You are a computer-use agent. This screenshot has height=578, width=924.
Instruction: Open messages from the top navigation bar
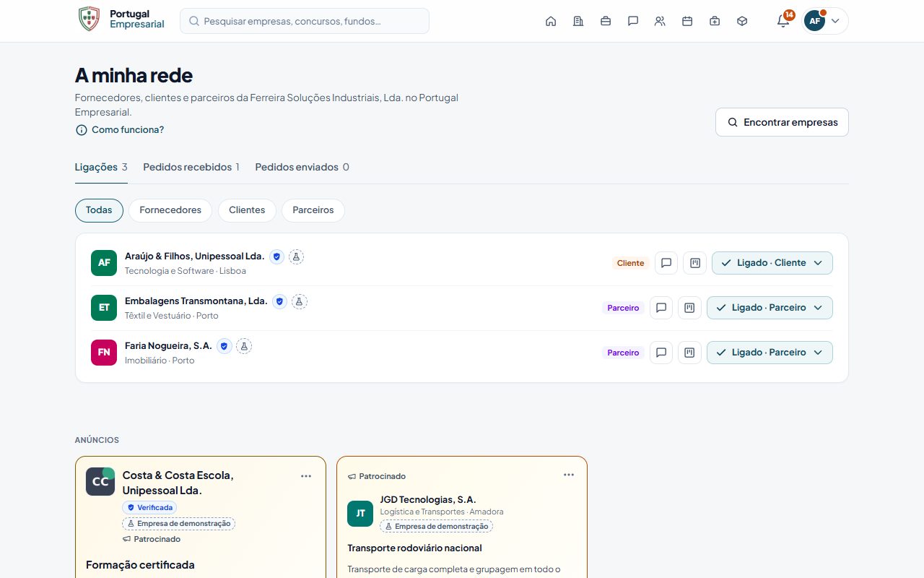pos(633,21)
